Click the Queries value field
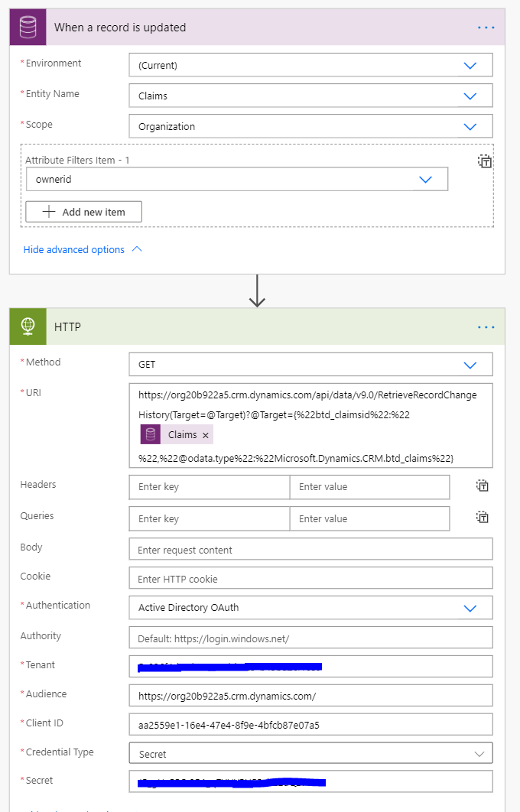 370,519
